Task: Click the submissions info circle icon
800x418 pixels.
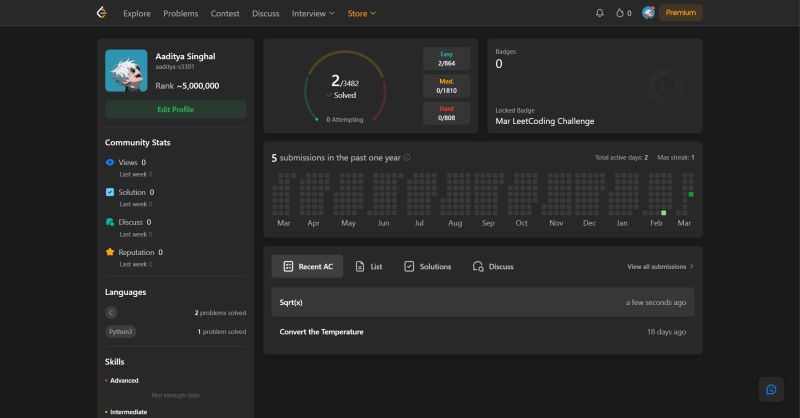Action: click(x=407, y=157)
